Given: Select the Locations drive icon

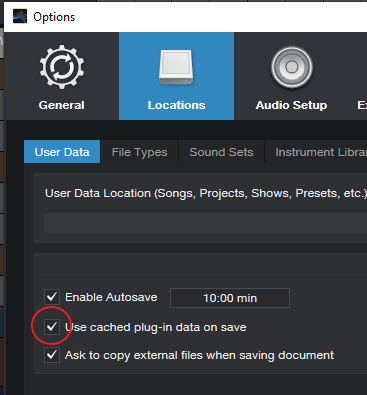Looking at the screenshot, I should [176, 67].
